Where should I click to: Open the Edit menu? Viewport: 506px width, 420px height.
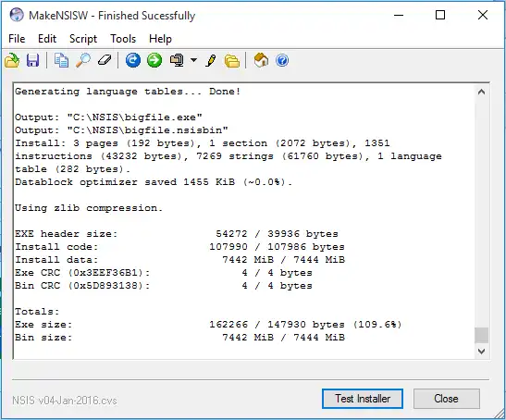tap(47, 39)
